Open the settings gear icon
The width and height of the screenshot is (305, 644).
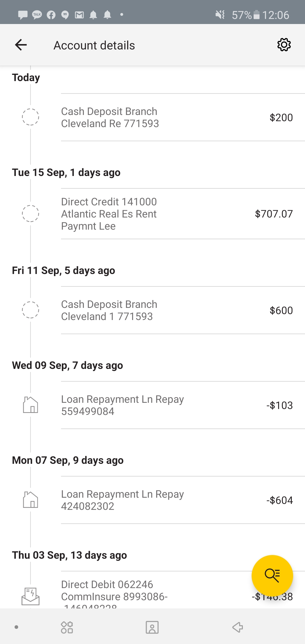click(284, 45)
